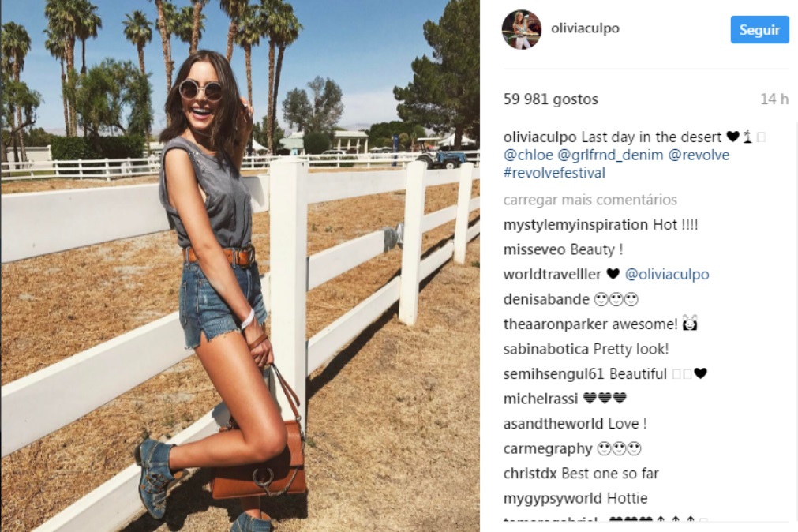Screen dimensions: 798x532
Task: Open the @grlfrnd_denim mention link
Action: [610, 155]
